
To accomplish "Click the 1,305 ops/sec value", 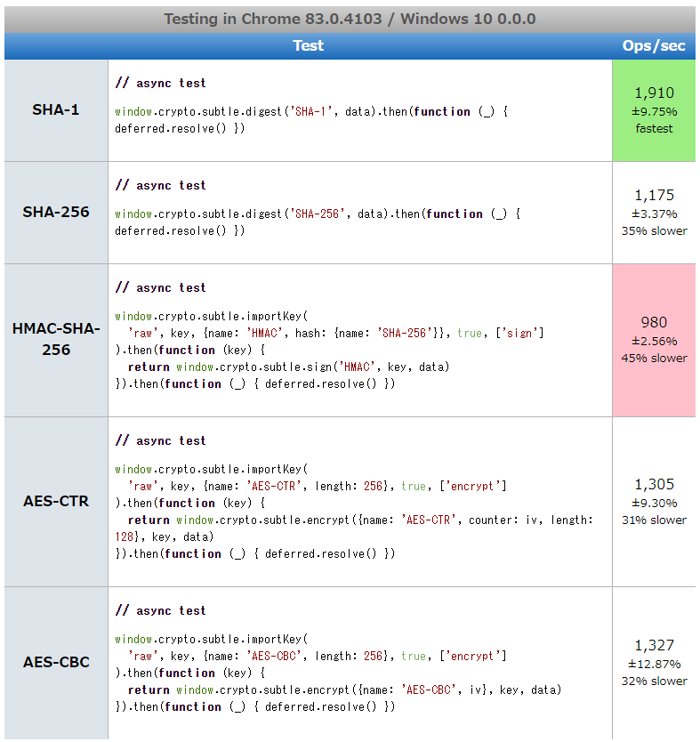I will (x=654, y=484).
